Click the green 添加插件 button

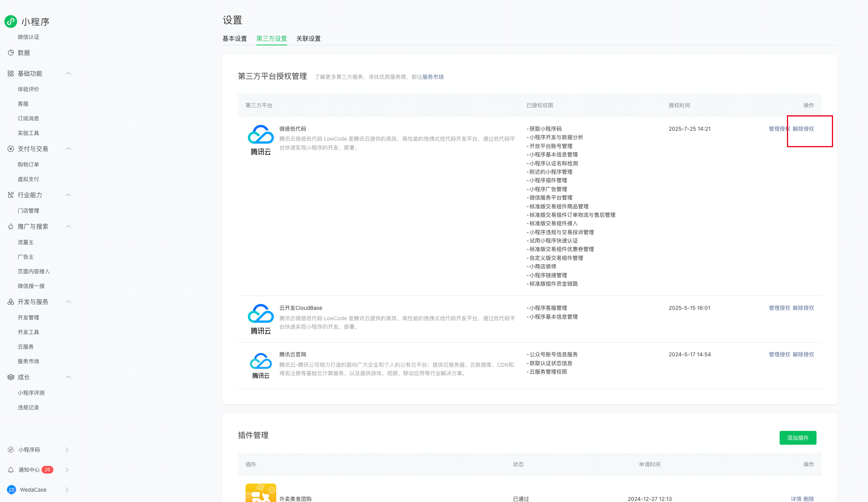pos(798,438)
